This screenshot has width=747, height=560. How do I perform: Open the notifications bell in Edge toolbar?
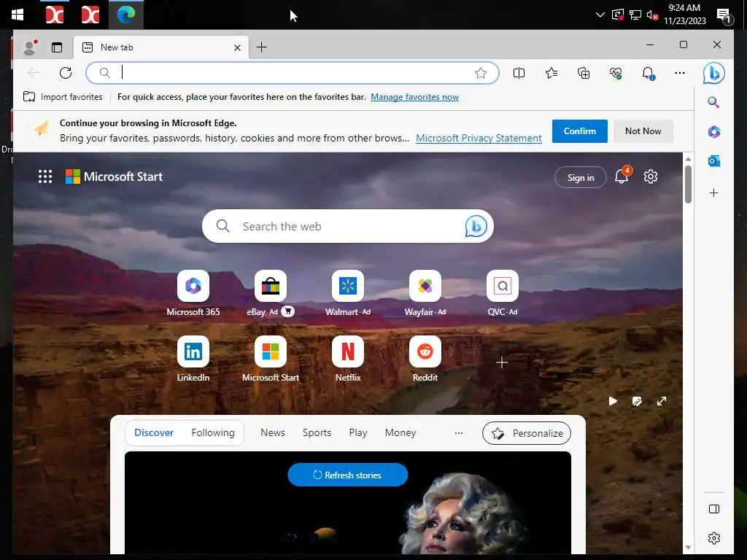click(648, 73)
